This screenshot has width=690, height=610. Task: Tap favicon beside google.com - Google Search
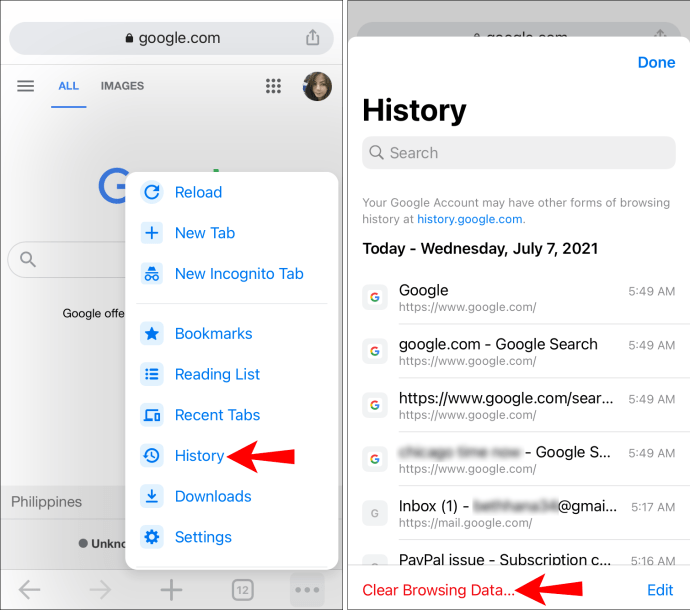point(375,351)
